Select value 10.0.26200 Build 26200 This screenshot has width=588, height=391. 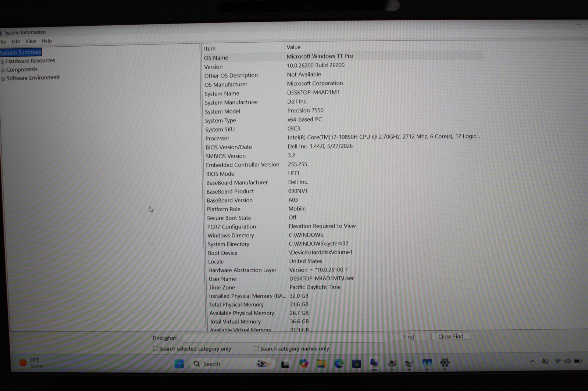(316, 65)
